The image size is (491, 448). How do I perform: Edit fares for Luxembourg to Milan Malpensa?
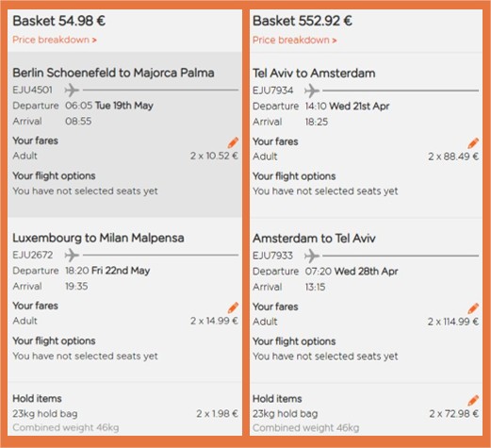click(233, 307)
